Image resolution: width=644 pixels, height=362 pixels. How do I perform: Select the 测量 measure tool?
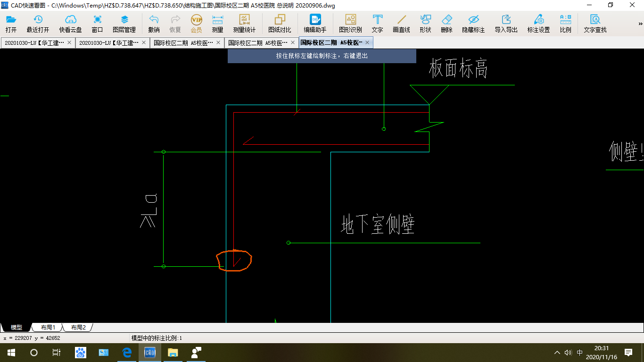pyautogui.click(x=217, y=24)
